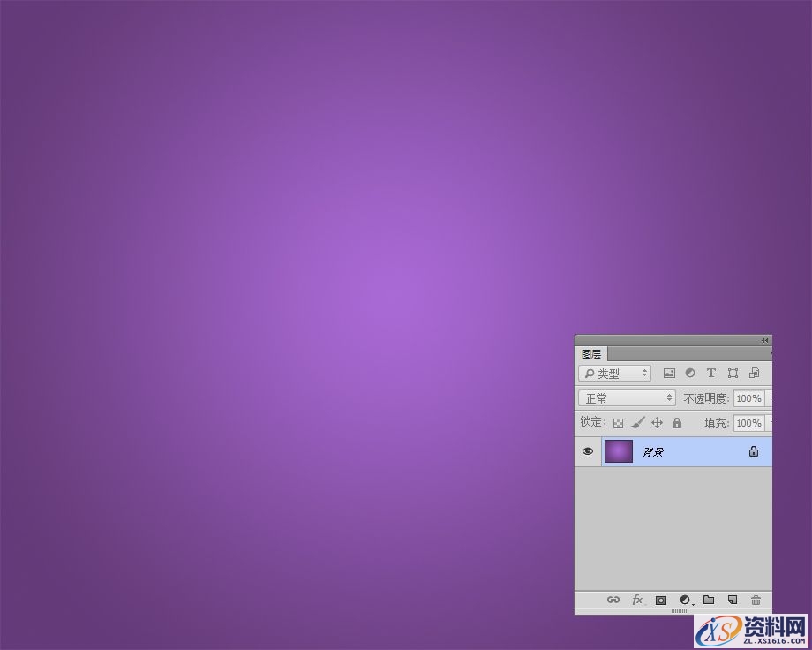
Task: Hide the 背景 layer with eye icon
Action: [x=588, y=451]
